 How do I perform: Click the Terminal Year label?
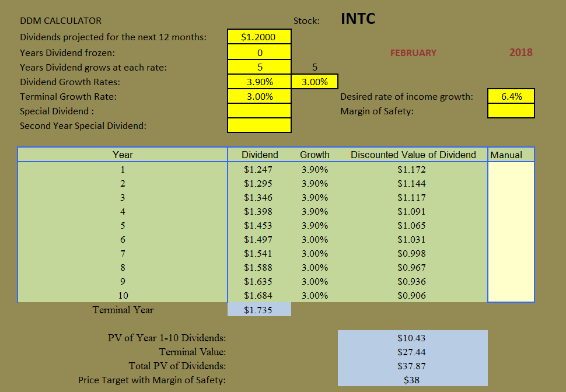pyautogui.click(x=123, y=310)
